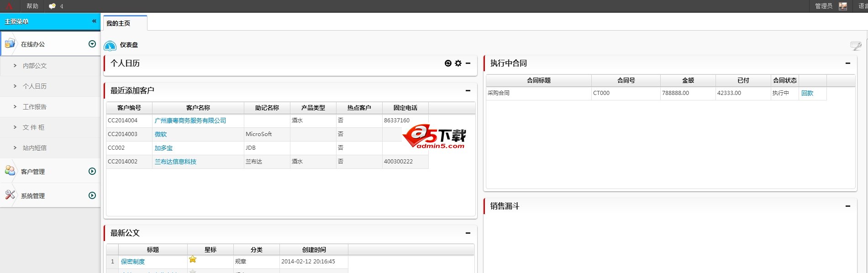
Task: Click timestamp 2014-02-12 20:16:45
Action: [x=308, y=262]
